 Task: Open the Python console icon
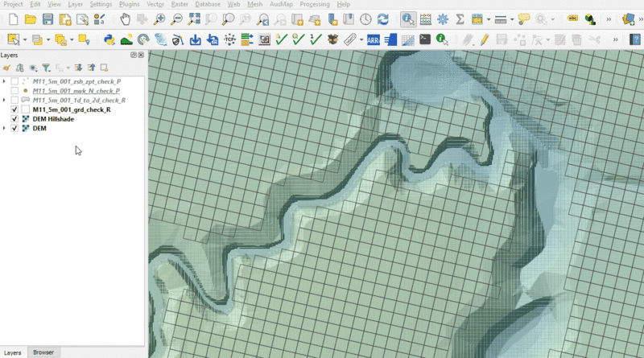[x=109, y=39]
